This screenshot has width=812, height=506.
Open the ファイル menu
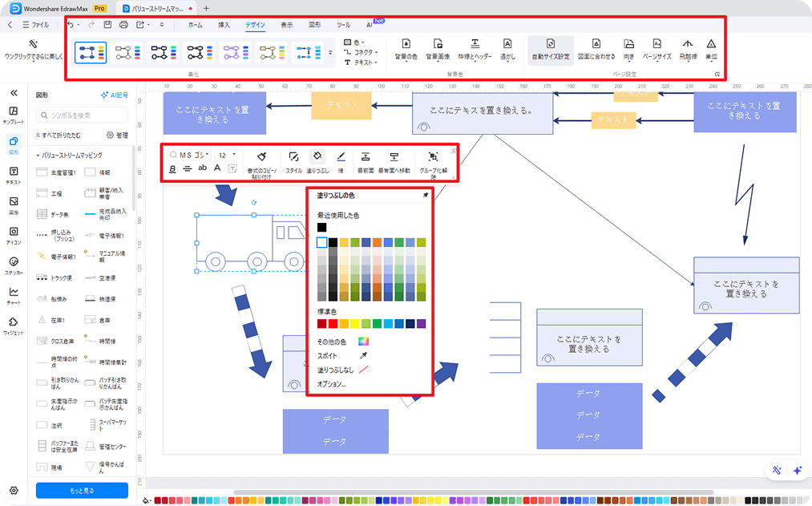click(35, 25)
